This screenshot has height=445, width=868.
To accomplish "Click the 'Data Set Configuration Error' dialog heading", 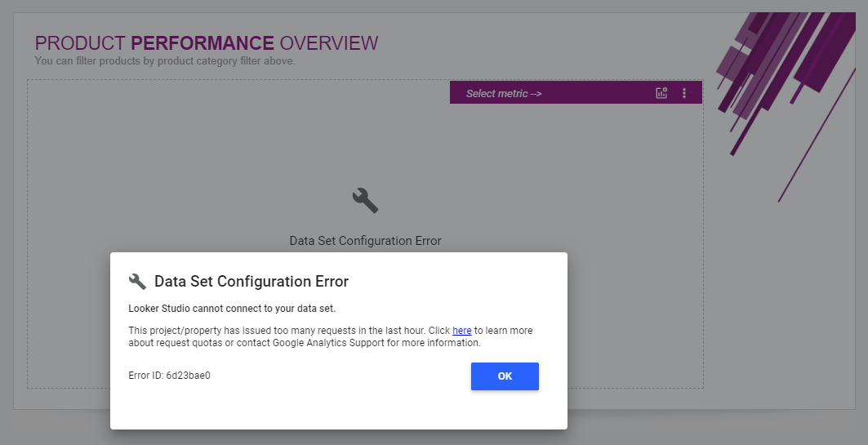I will coord(251,281).
